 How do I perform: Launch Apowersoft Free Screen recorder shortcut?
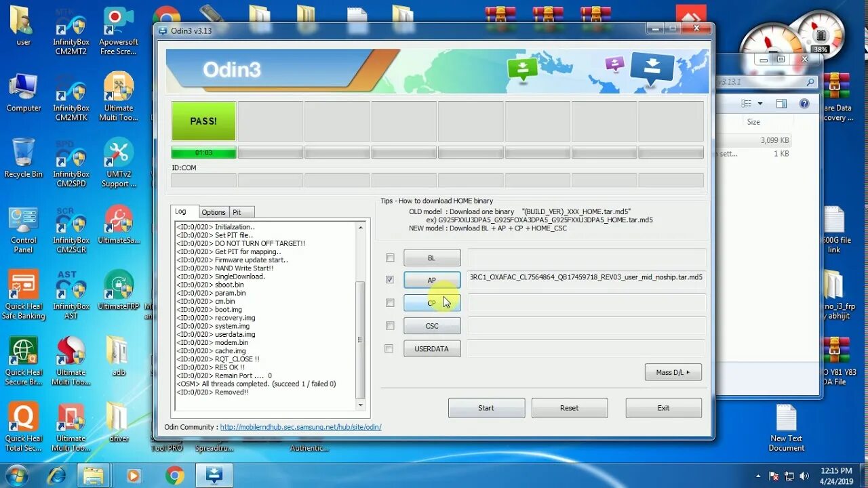coord(118,30)
